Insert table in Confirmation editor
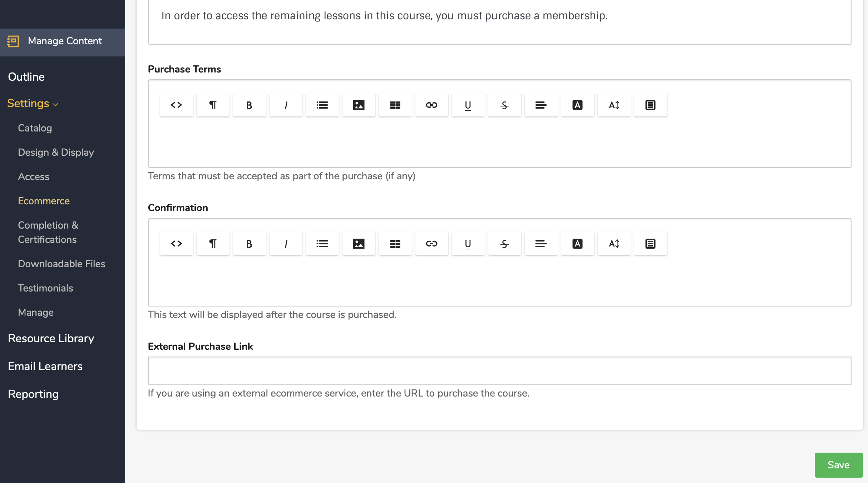868x483 pixels. point(395,244)
